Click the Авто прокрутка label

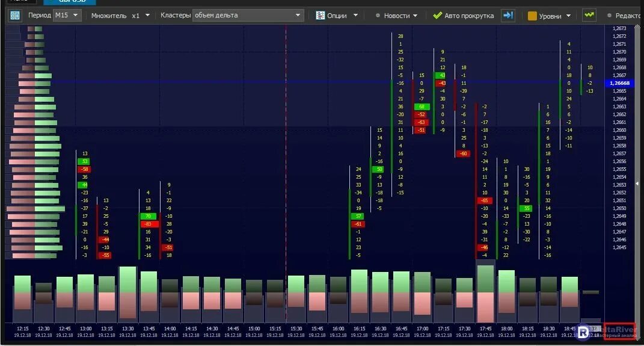pos(469,16)
